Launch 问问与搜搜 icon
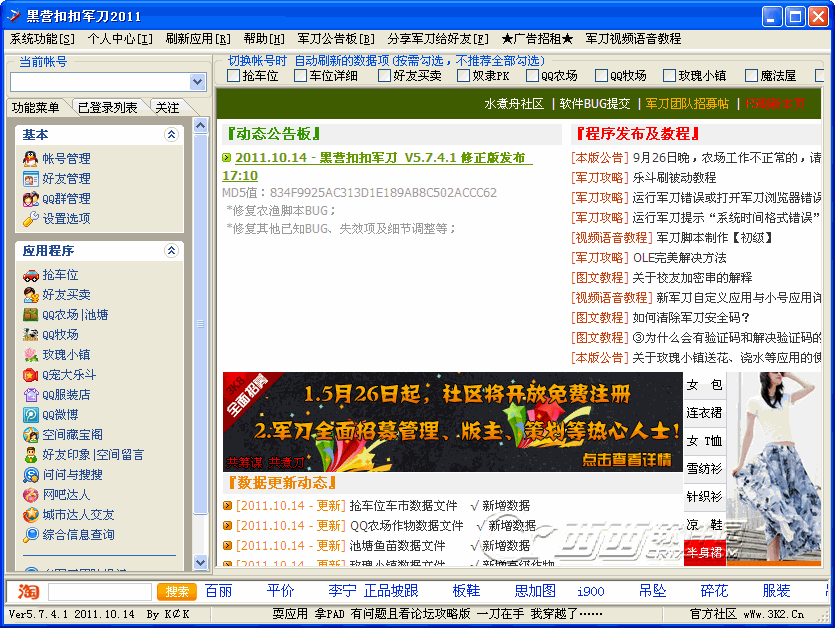Viewport: 835px width, 628px height. click(x=30, y=475)
